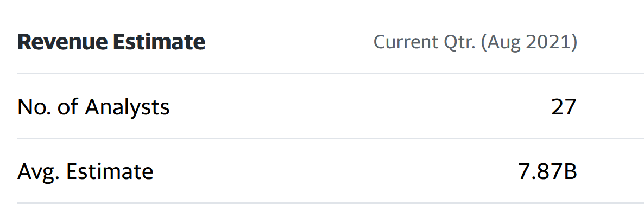Click the Current Qtr. text in column header
Viewport: 644px width, 224px height.
coord(424,42)
